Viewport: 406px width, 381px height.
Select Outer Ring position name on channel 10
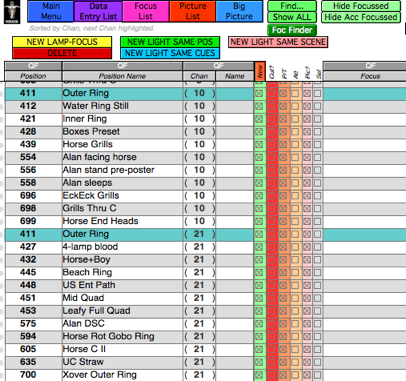click(x=86, y=93)
